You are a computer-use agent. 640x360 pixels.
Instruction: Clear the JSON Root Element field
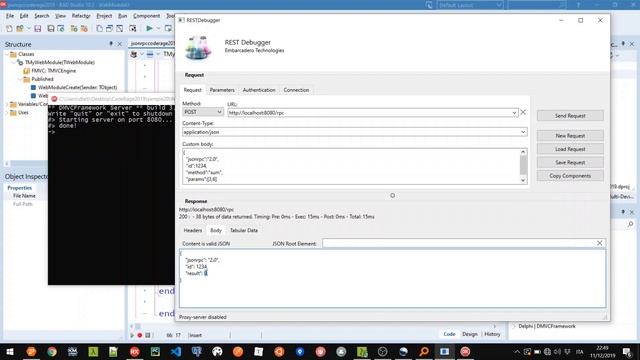click(x=600, y=243)
